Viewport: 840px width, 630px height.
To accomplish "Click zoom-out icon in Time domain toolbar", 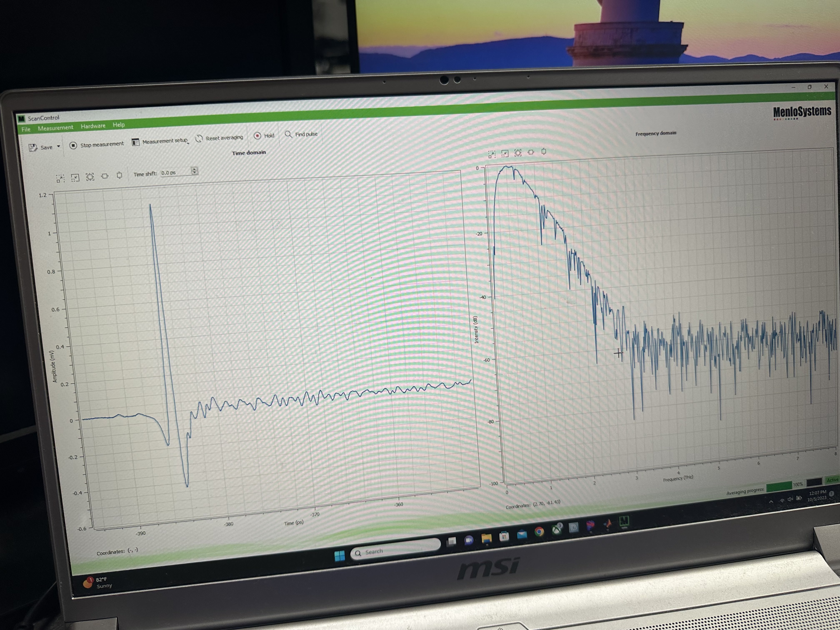I will [75, 177].
